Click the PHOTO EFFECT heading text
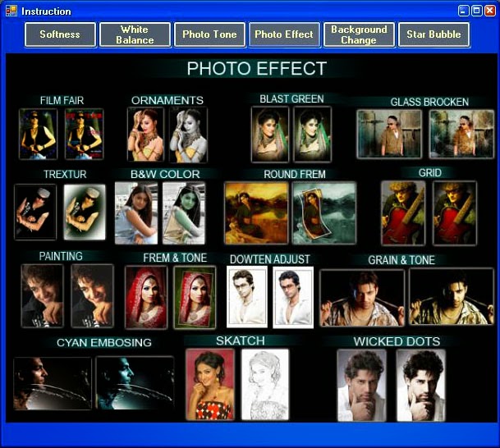 (257, 68)
